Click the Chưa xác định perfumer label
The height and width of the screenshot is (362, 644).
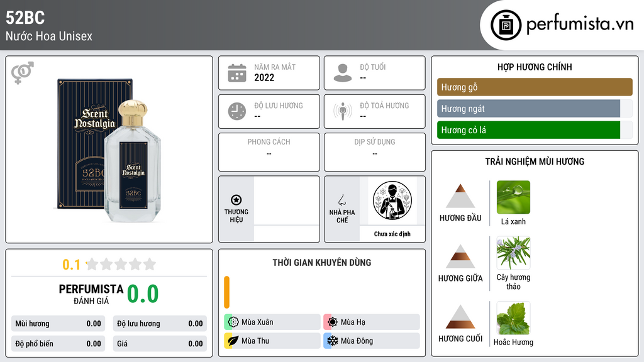(x=392, y=234)
